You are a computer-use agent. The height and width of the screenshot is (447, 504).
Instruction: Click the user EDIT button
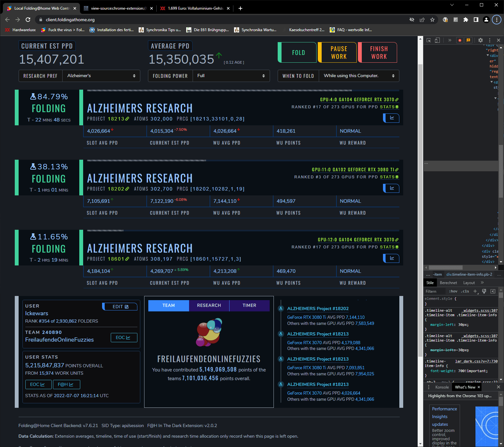pos(120,307)
